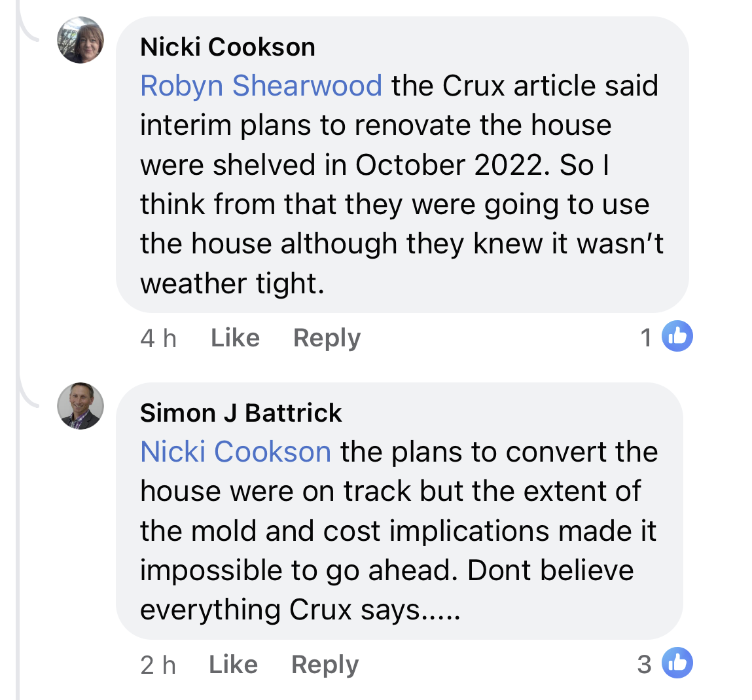Click thumbs-up reaction icon on Simon's comment
The image size is (752, 700).
click(x=677, y=663)
